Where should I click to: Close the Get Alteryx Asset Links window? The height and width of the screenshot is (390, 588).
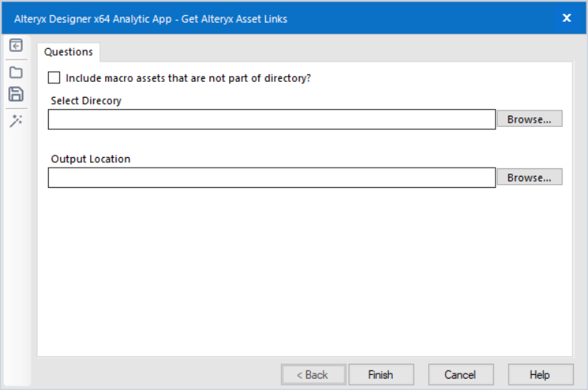pos(567,18)
